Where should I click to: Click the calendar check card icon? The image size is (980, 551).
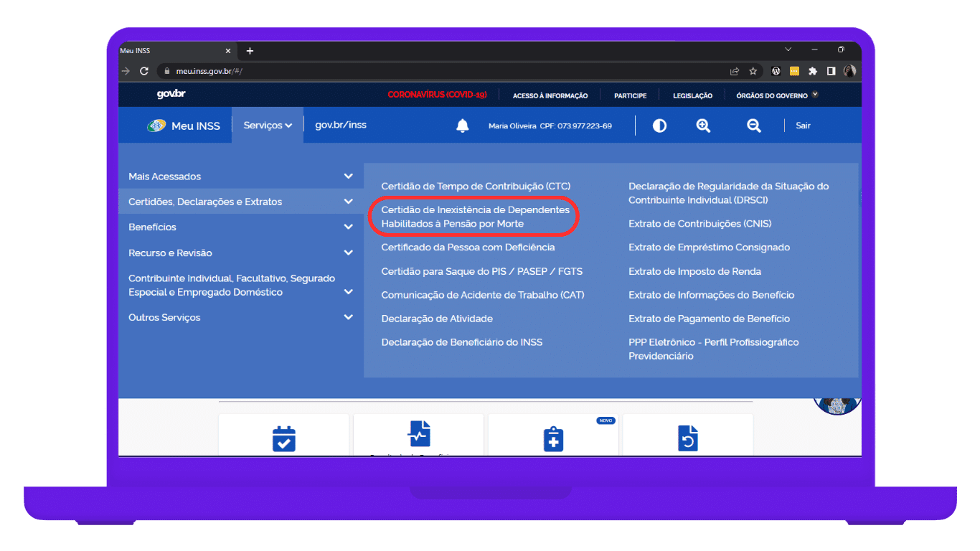284,438
